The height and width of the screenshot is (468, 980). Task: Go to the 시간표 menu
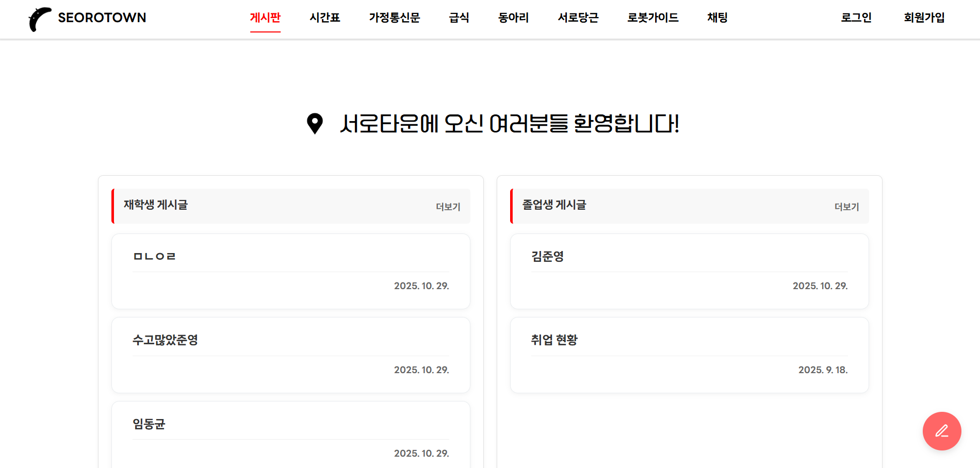[x=324, y=18]
